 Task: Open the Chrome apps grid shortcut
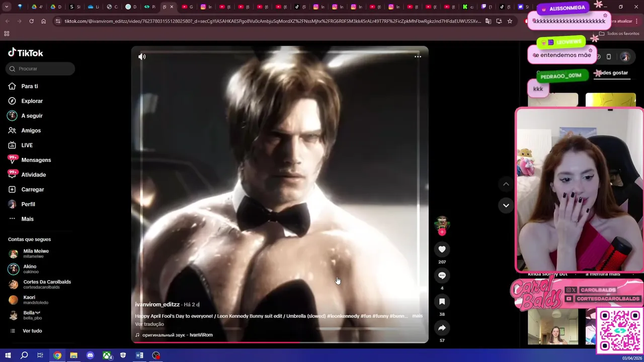point(7,33)
